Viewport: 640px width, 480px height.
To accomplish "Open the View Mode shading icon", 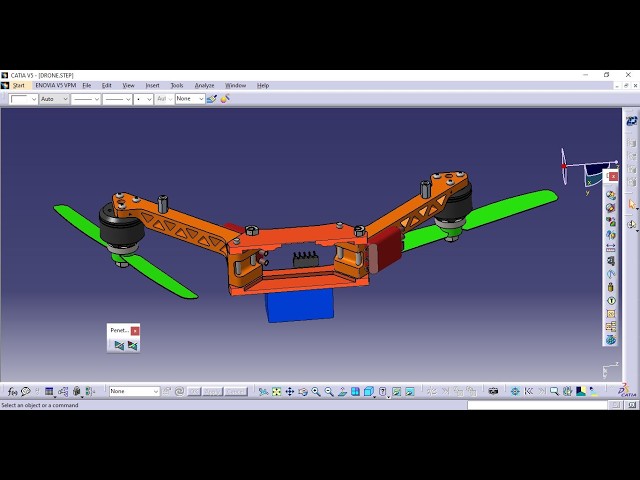I will coord(382,391).
